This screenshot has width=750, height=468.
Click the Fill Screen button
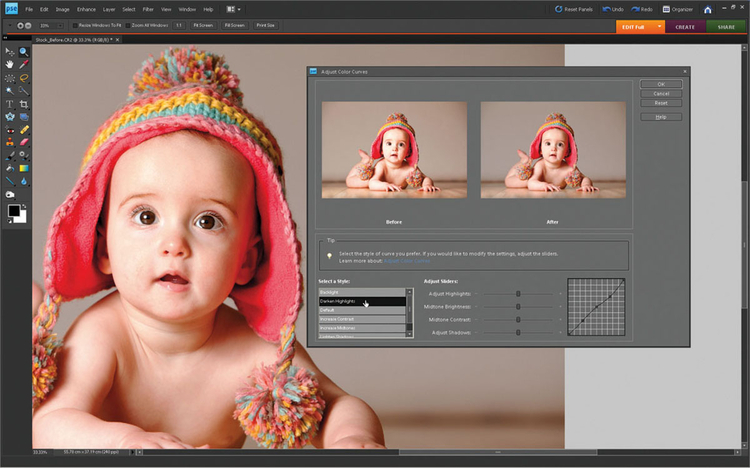pos(234,25)
